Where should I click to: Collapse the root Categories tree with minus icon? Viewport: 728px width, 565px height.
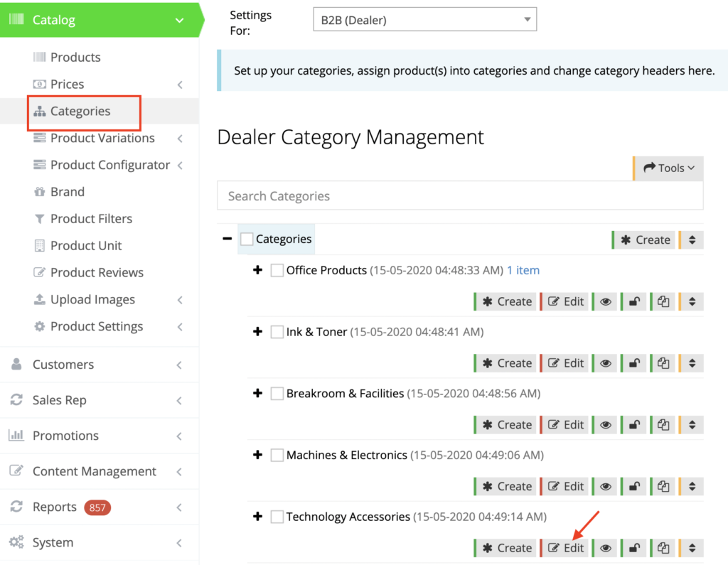point(227,239)
